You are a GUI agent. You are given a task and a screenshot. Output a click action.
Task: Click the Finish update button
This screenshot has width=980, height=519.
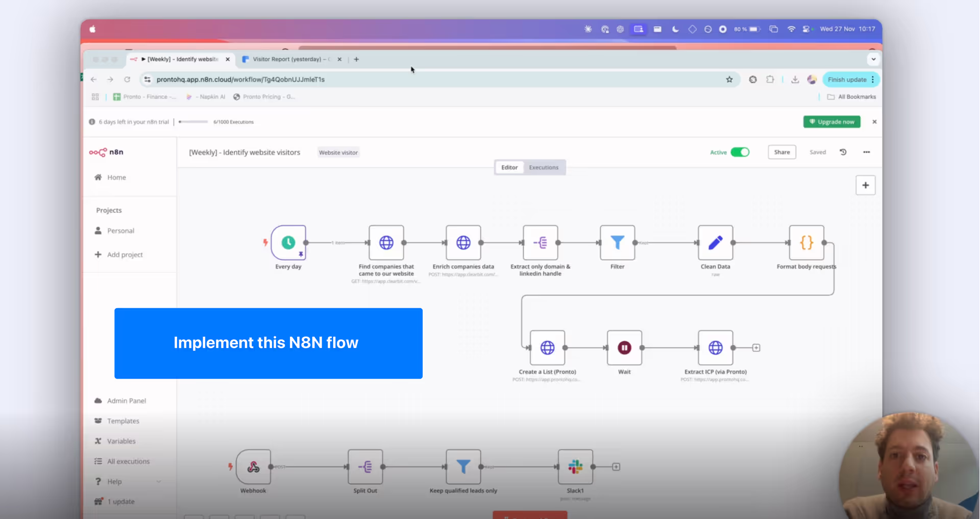(x=851, y=80)
